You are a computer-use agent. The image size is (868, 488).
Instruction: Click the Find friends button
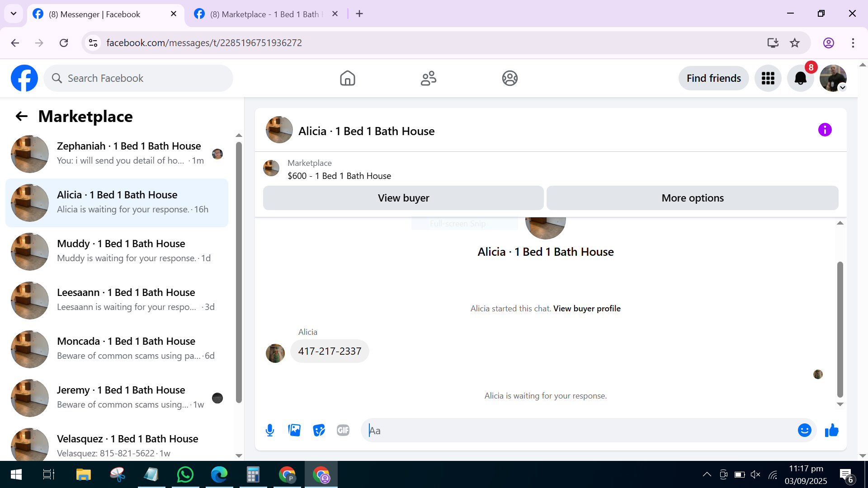click(713, 78)
